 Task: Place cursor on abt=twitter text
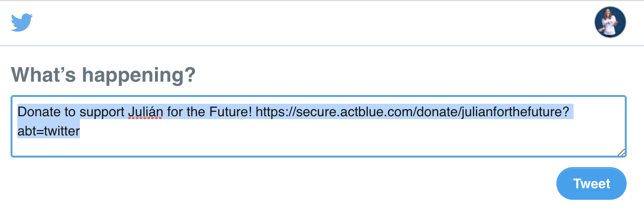[48, 131]
